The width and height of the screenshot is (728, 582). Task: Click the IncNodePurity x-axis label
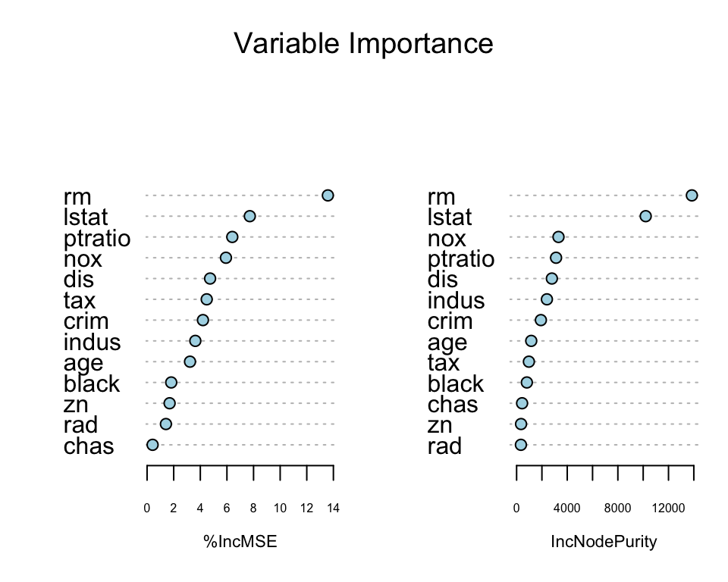click(x=604, y=542)
